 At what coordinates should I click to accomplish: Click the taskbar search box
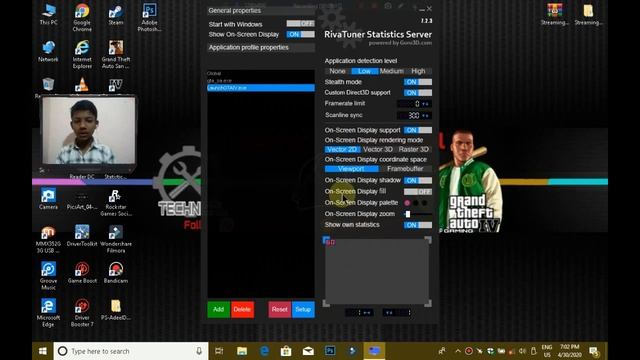[131, 351]
